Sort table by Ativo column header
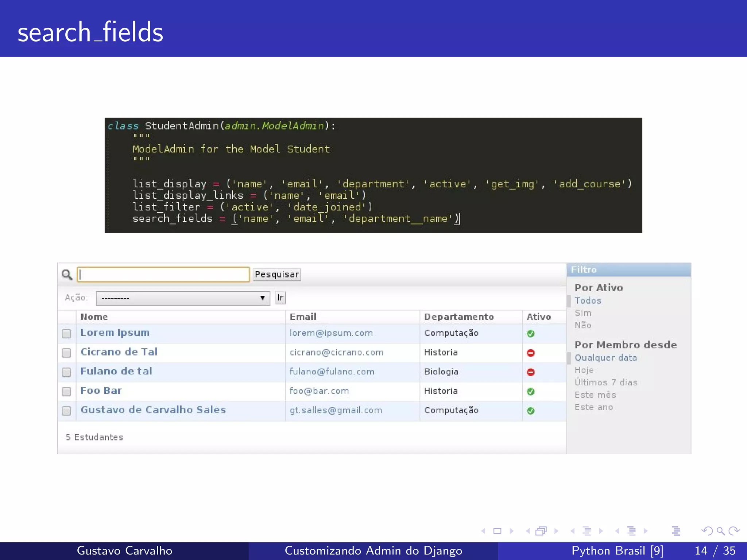 pos(539,317)
